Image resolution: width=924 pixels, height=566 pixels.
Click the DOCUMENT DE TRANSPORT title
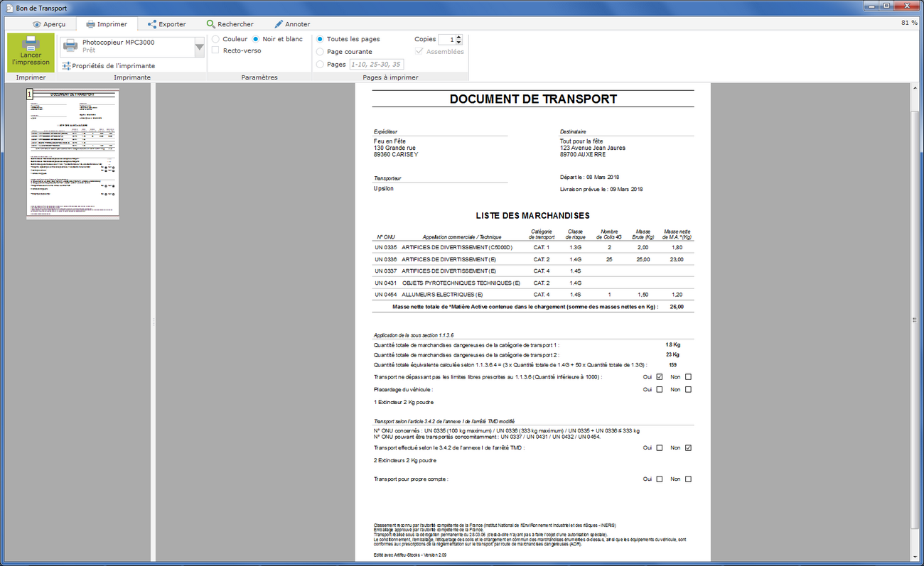533,99
